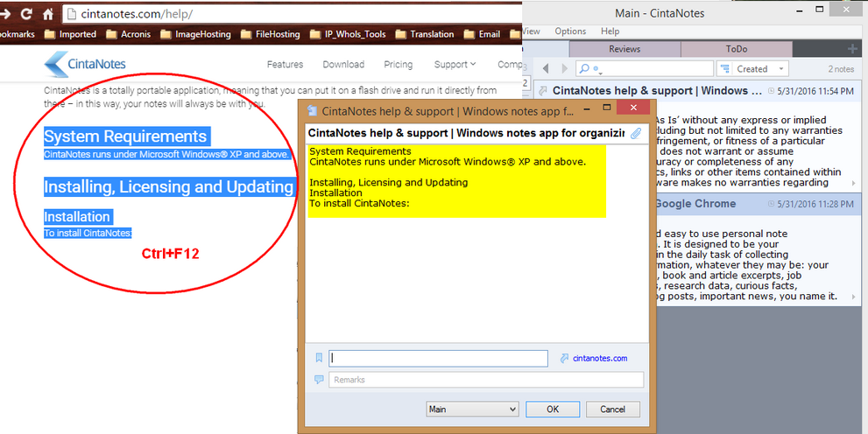Click the 2 notes count label
Viewport: 868px width, 434px height.
841,69
